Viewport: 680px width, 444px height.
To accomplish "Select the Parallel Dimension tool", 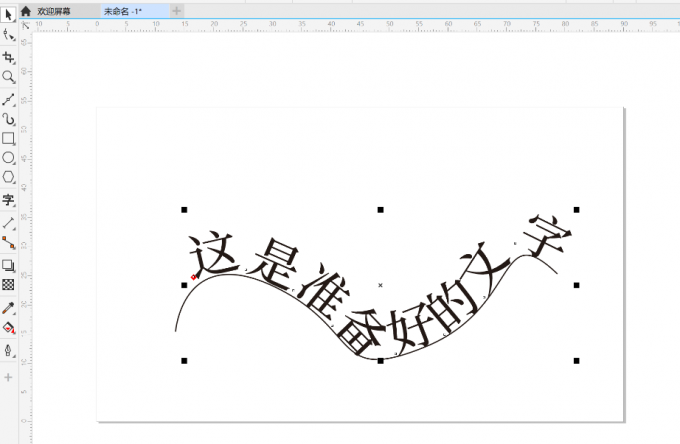I will point(8,223).
